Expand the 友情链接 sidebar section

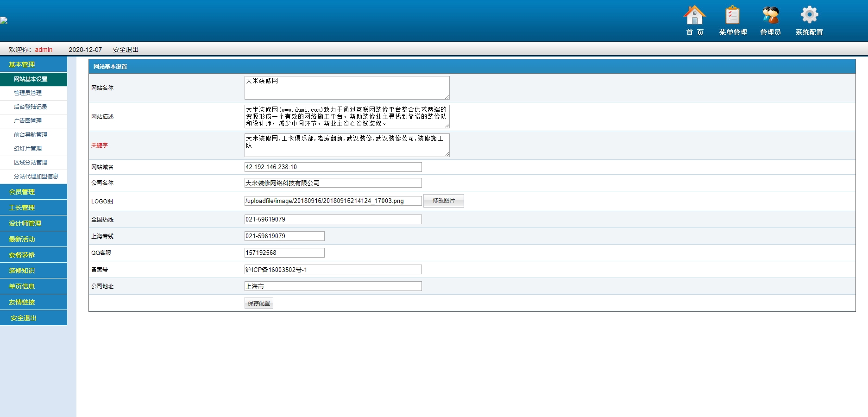(x=33, y=302)
